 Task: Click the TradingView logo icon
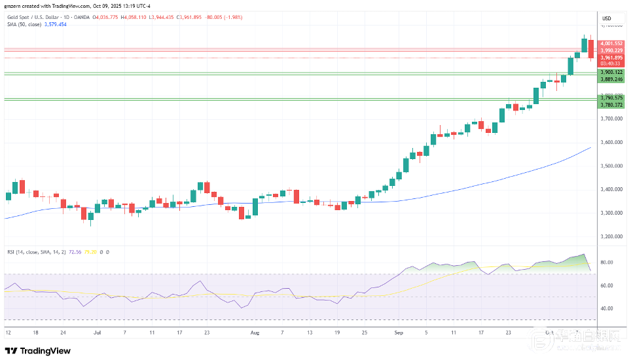[x=12, y=350]
